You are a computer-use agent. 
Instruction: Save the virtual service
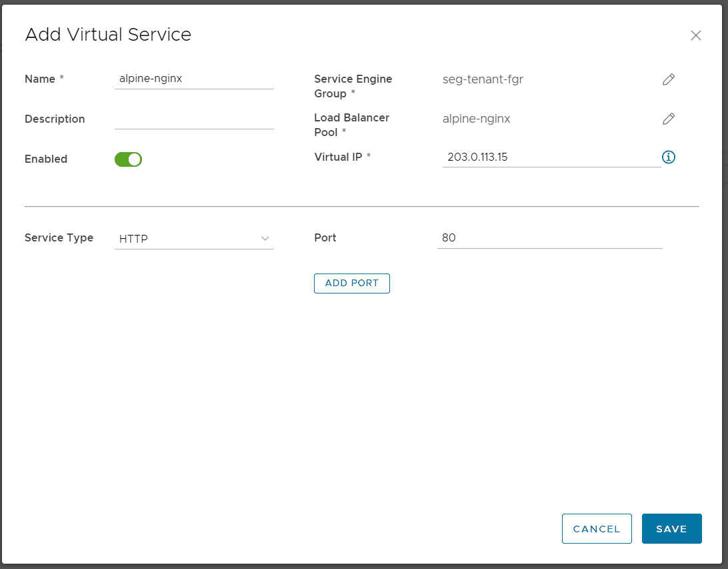tap(671, 528)
